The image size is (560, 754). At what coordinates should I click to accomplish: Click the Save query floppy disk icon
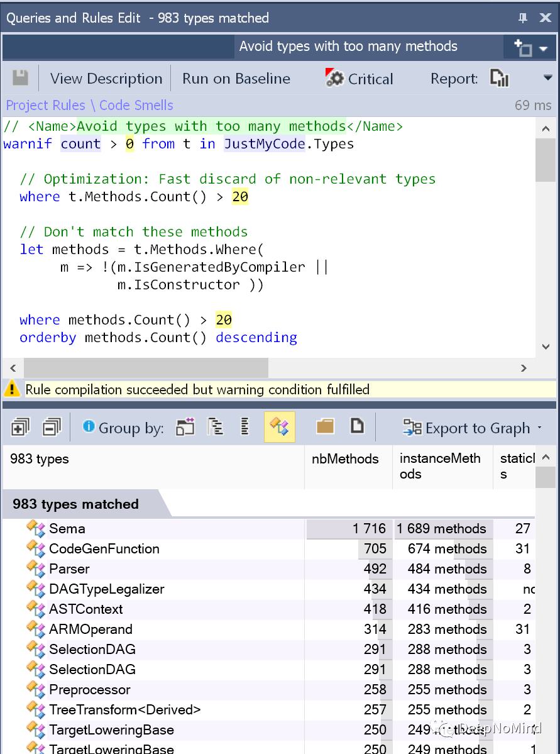(x=20, y=78)
